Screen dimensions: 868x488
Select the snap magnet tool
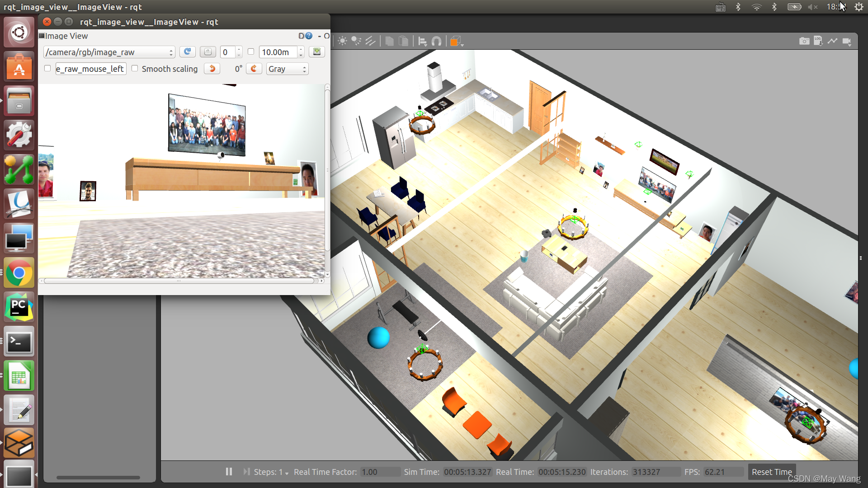pyautogui.click(x=436, y=42)
